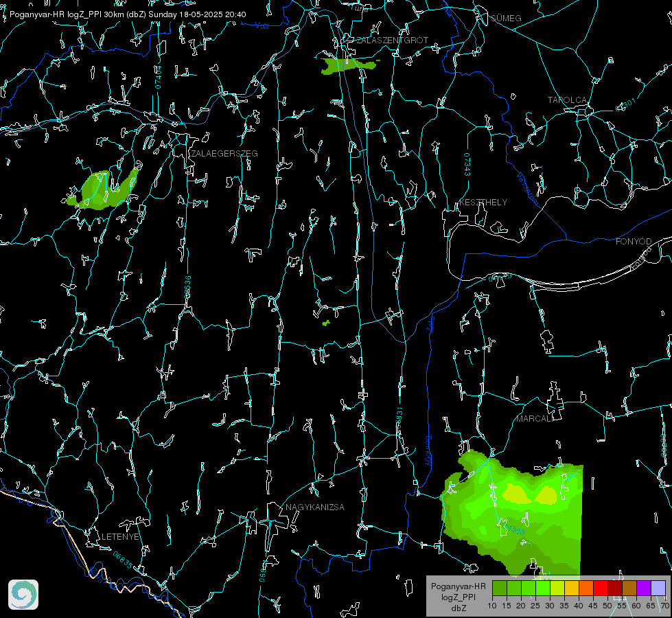
Task: Click road number 07404 label
Action: pos(158,77)
